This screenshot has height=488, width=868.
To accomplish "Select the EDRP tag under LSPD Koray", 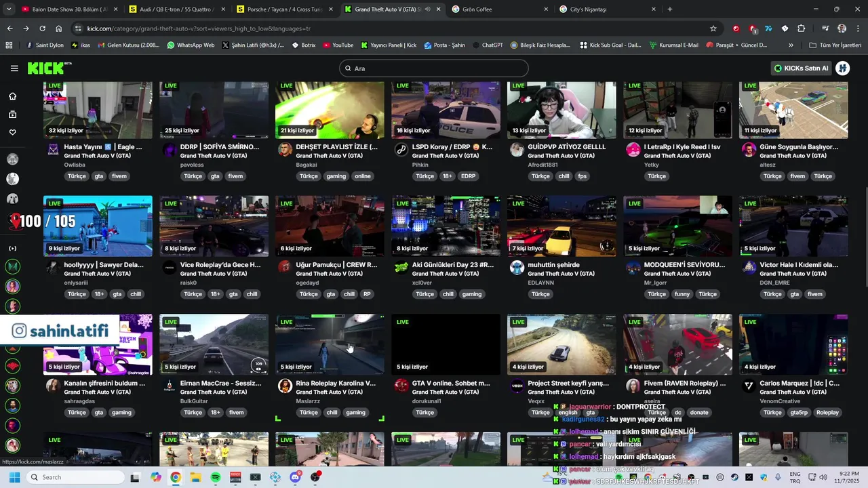I will [x=468, y=176].
